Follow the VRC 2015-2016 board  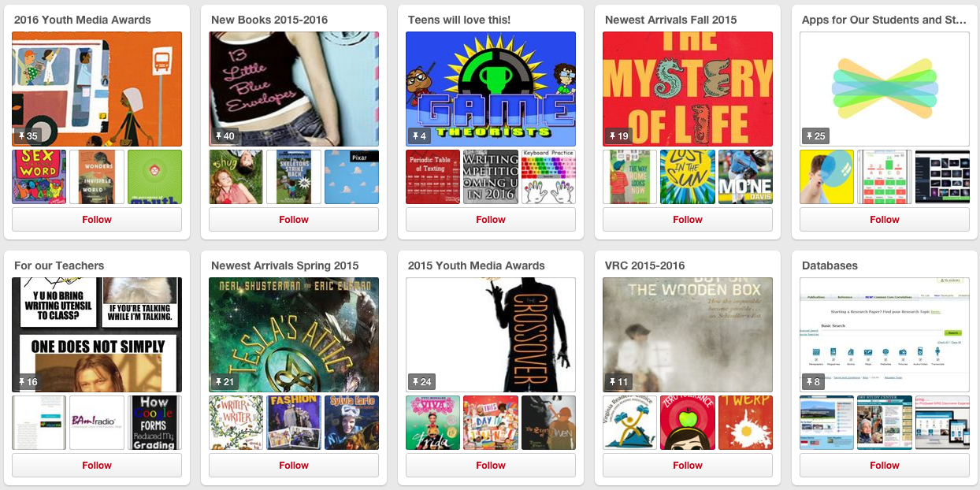688,466
